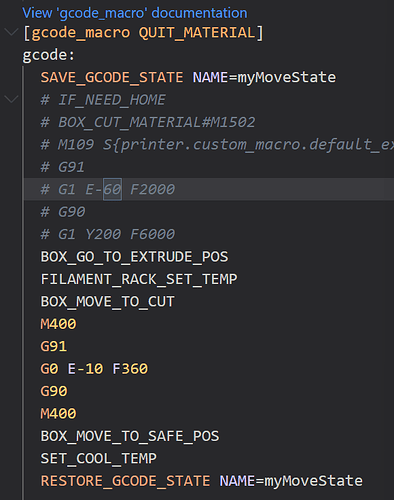Image resolution: width=394 pixels, height=500 pixels.
Task: Click the uncommented G90 line
Action: click(x=54, y=391)
